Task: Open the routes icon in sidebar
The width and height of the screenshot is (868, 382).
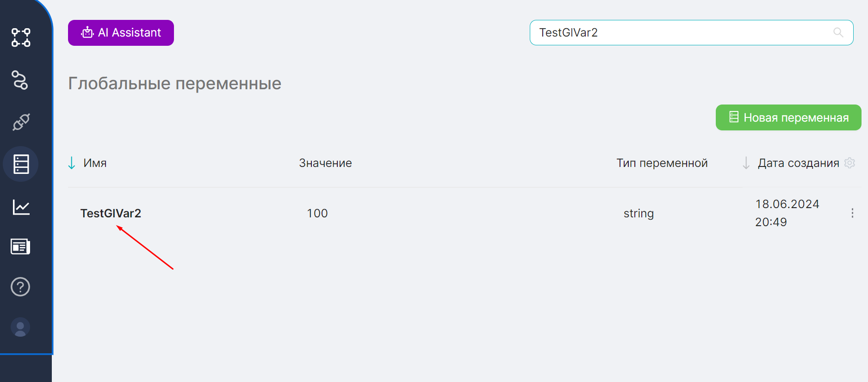Action: click(20, 80)
